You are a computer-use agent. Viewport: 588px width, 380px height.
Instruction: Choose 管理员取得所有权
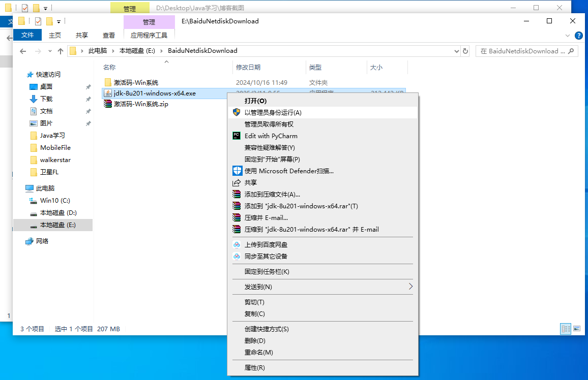click(x=322, y=124)
